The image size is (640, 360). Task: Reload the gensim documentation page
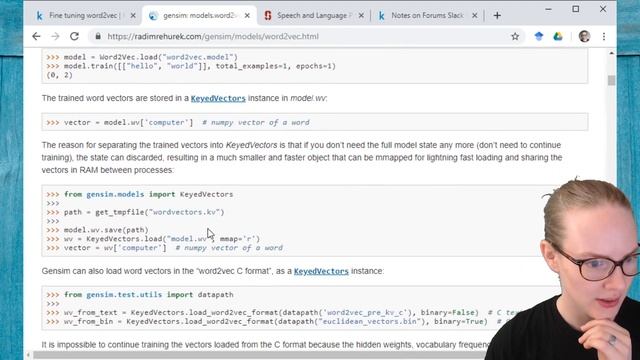74,36
